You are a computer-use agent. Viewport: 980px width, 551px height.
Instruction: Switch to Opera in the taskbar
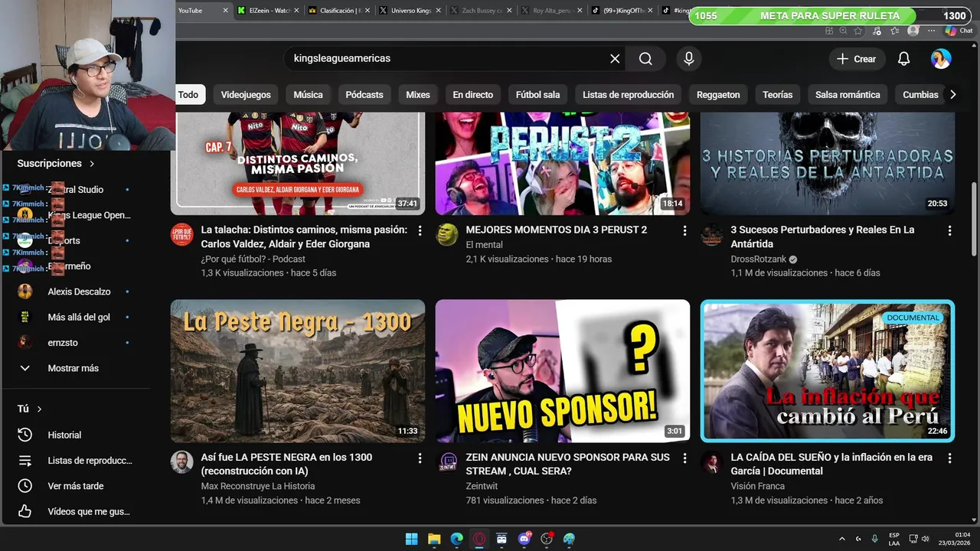pos(479,539)
